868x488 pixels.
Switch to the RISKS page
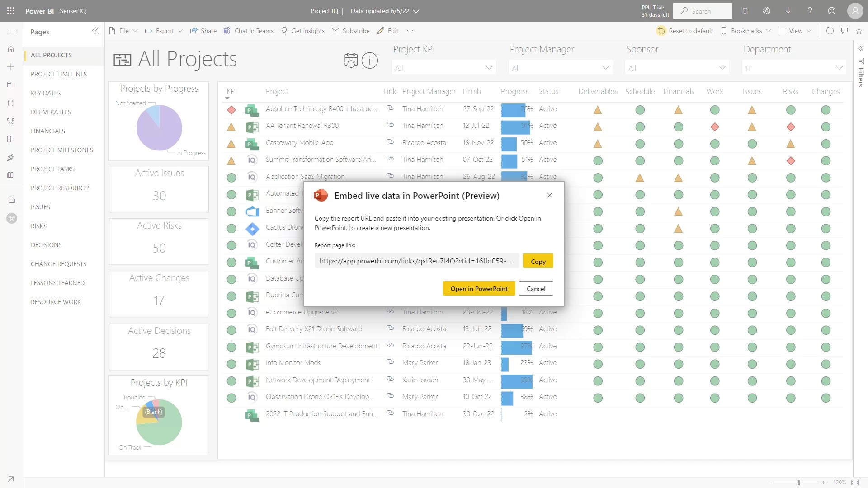[38, 225]
